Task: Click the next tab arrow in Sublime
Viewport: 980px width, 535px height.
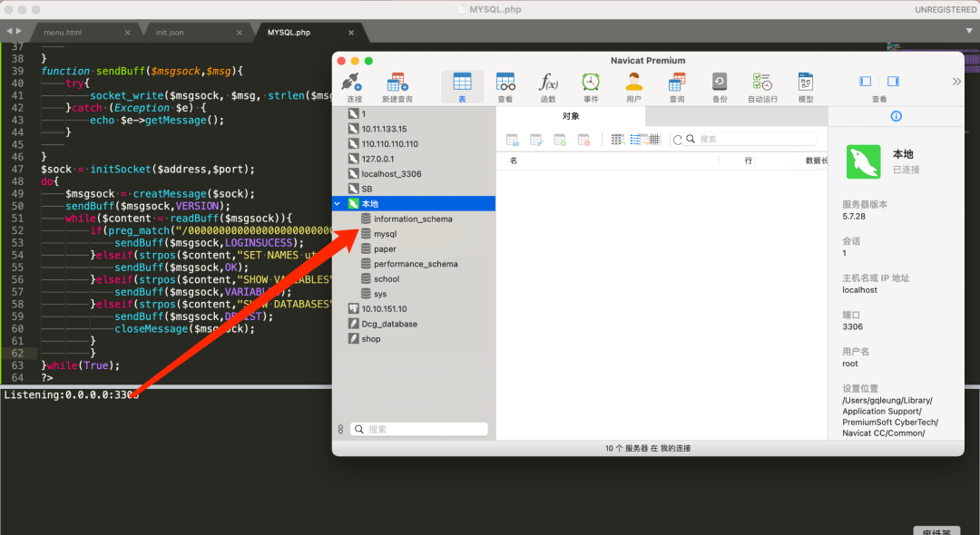Action: 19,31
